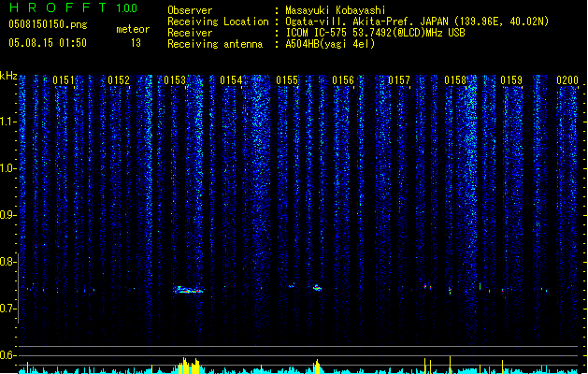The width and height of the screenshot is (588, 374).
Task: Click the "meteor" count label
Action: tap(133, 29)
